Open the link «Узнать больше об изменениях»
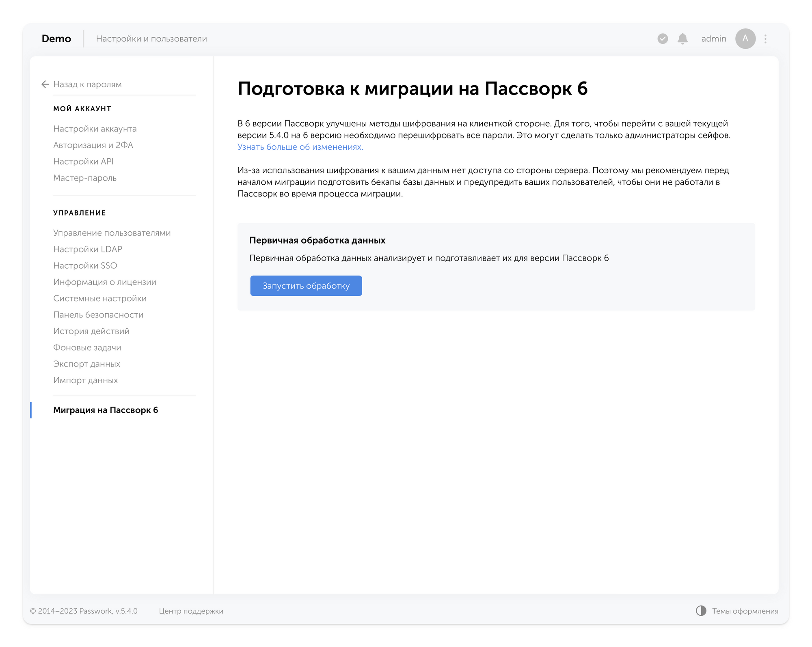This screenshot has width=812, height=647. (300, 147)
